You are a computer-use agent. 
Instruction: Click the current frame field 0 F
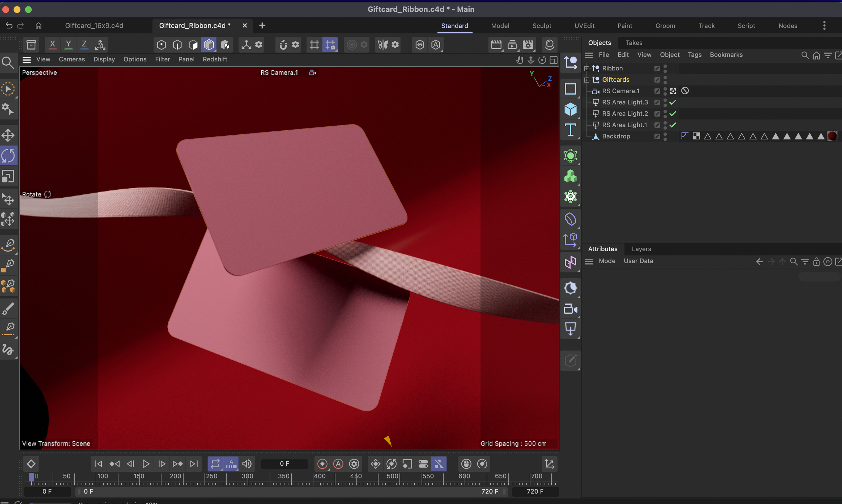pyautogui.click(x=284, y=464)
